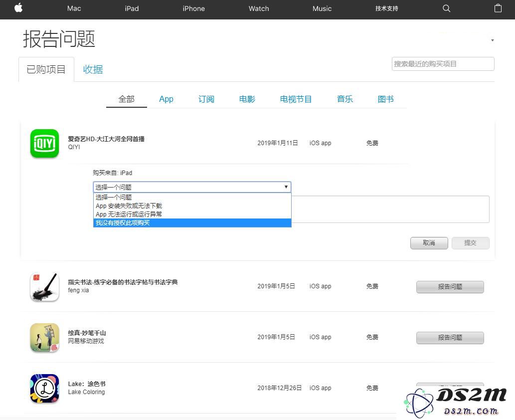This screenshot has width=515, height=420.
Task: Click the Lake coloring app icon
Action: pyautogui.click(x=45, y=389)
